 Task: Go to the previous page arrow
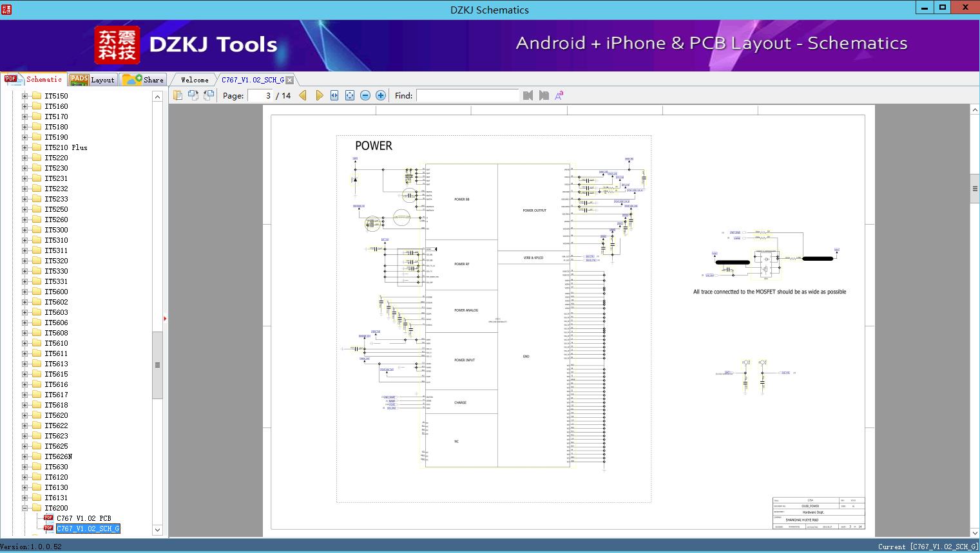pyautogui.click(x=303, y=95)
